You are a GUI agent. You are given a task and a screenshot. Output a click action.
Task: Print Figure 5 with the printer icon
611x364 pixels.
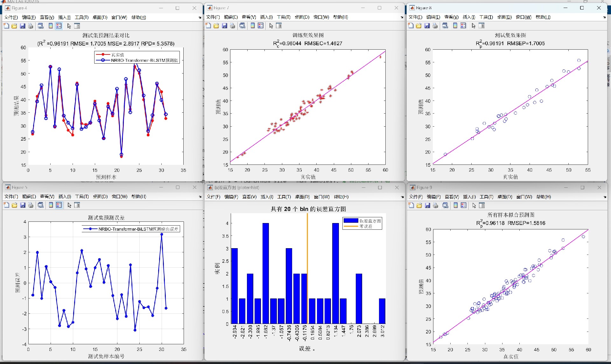31,205
